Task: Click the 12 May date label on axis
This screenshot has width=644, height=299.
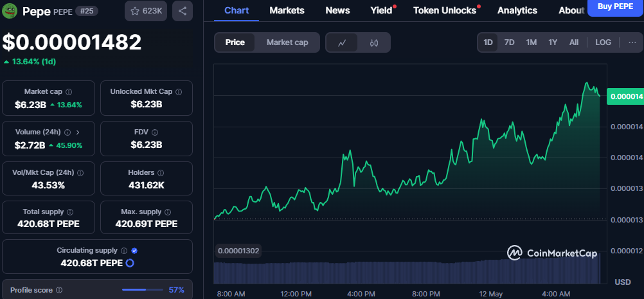Action: [x=491, y=294]
